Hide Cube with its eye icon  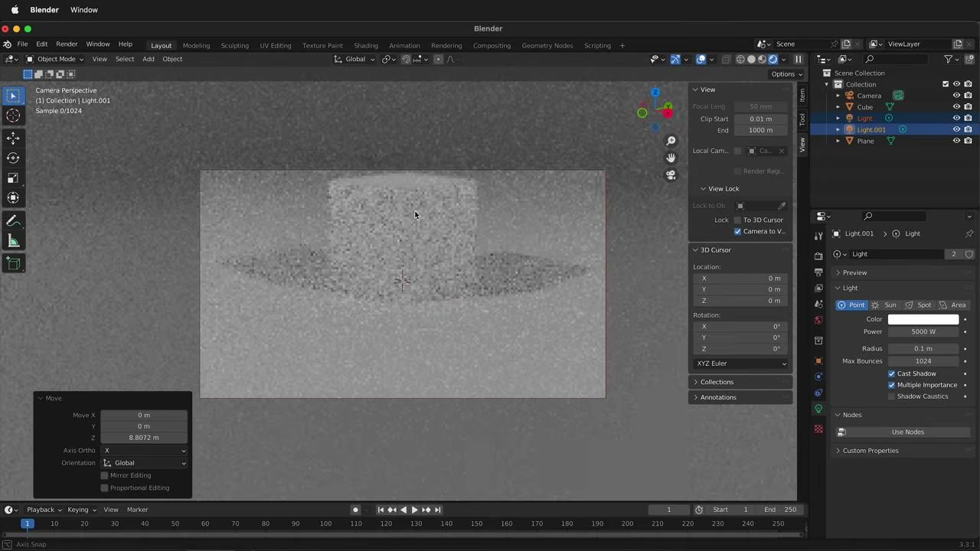pyautogui.click(x=956, y=107)
